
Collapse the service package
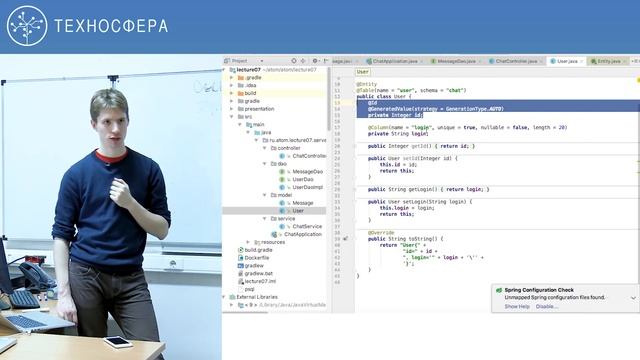coord(264,219)
